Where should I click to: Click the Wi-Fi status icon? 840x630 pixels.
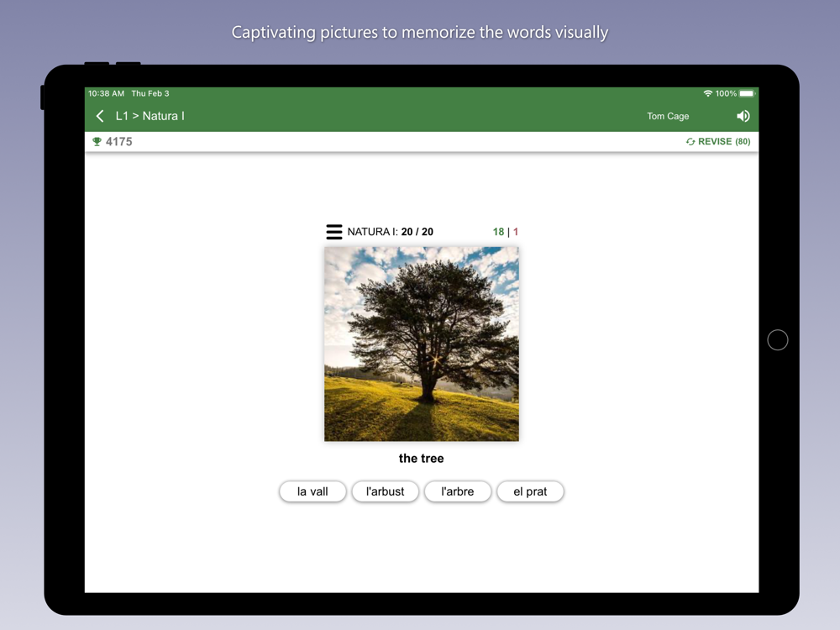[707, 93]
